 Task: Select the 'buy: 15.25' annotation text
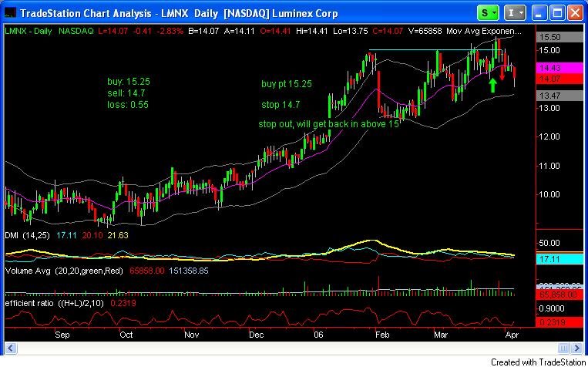pos(129,82)
